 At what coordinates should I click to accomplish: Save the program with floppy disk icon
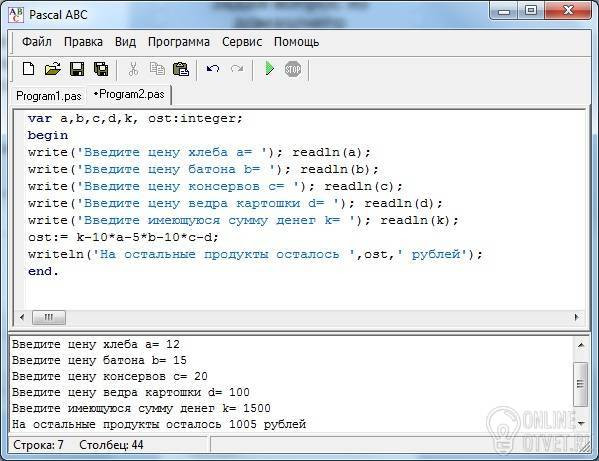point(77,69)
